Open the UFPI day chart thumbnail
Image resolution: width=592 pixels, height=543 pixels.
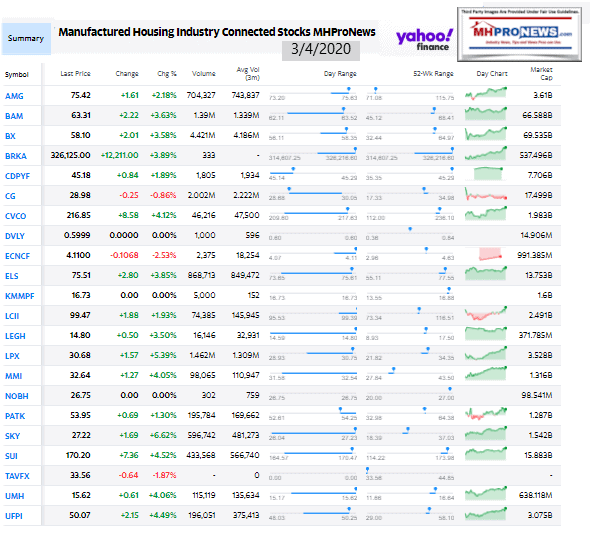click(486, 514)
